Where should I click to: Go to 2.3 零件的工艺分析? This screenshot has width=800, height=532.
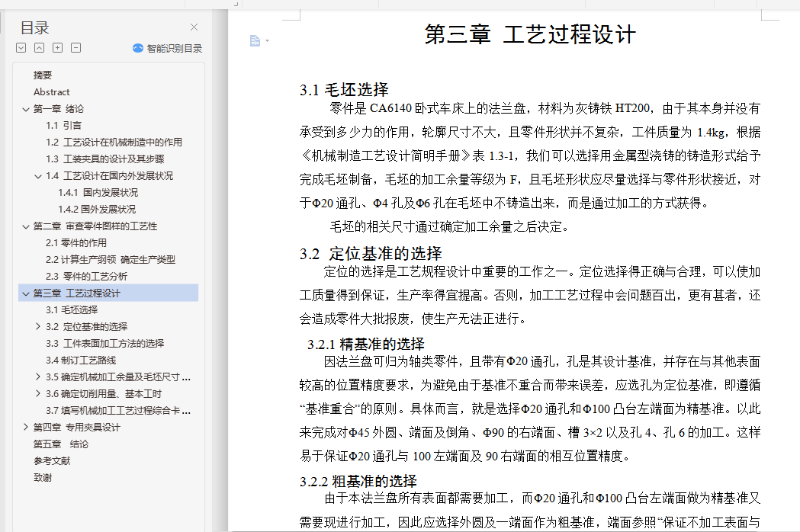(x=87, y=277)
